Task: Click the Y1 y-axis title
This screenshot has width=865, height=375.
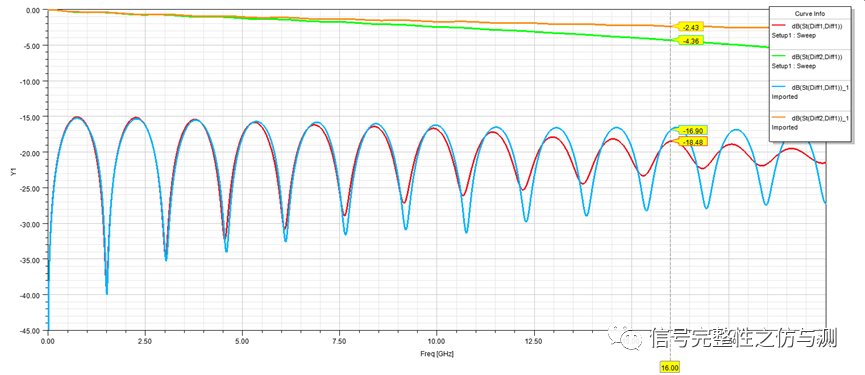Action: pos(15,173)
